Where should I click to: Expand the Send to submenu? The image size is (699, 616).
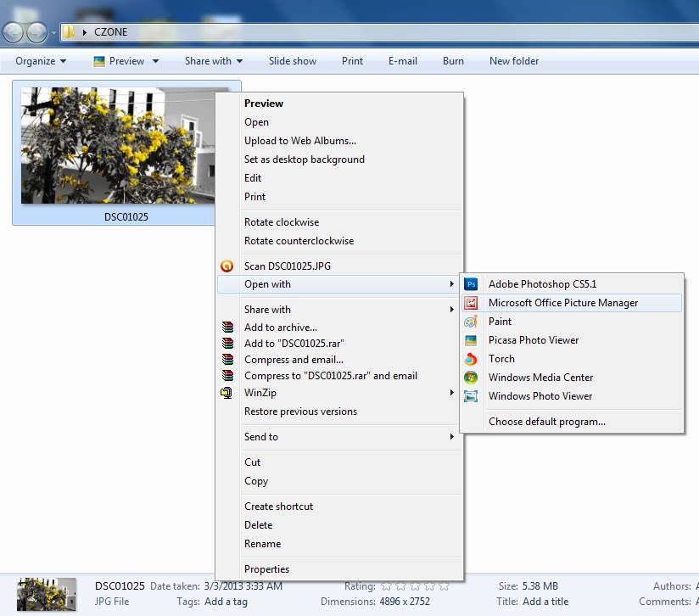(339, 437)
